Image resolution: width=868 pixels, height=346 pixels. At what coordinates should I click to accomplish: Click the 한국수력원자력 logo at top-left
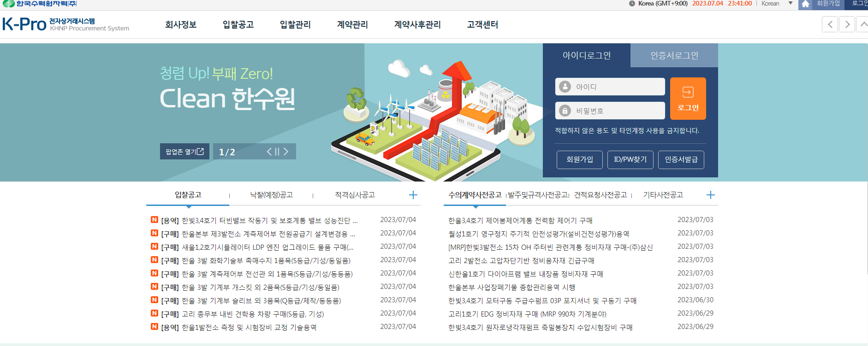(x=39, y=4)
